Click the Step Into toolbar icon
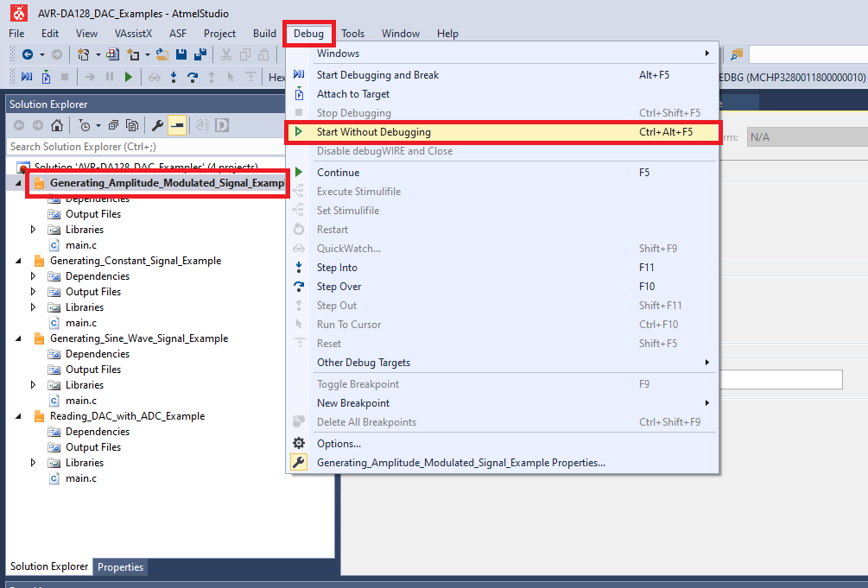868x588 pixels. click(x=174, y=77)
